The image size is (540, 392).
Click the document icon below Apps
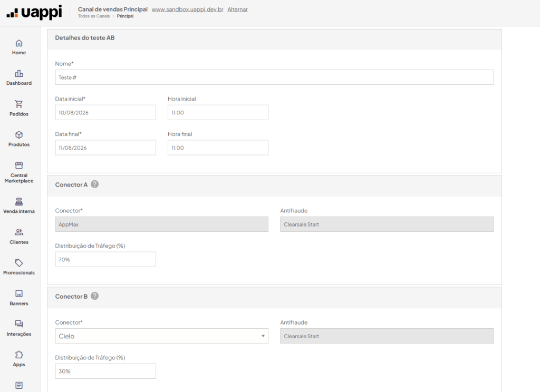(19, 385)
